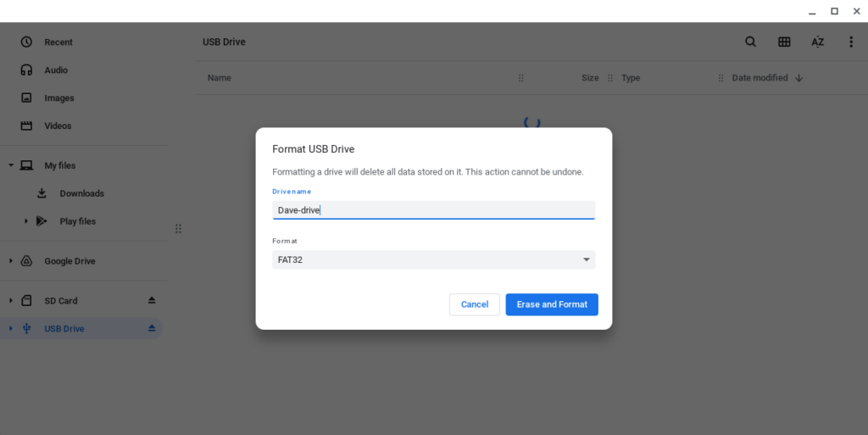Sort by Name column header
The height and width of the screenshot is (435, 868).
[220, 78]
